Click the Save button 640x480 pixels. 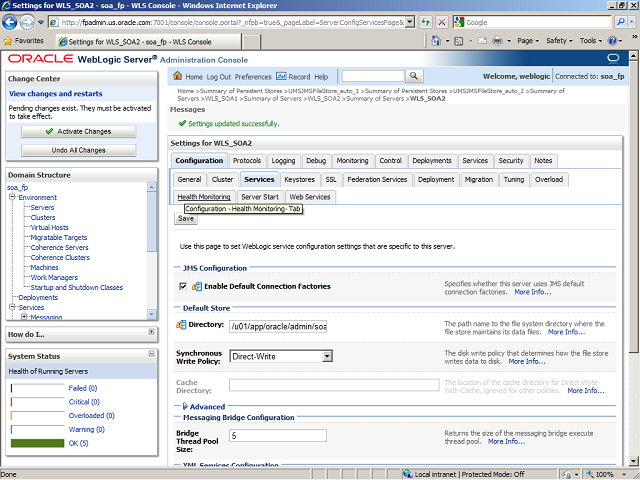click(186, 218)
